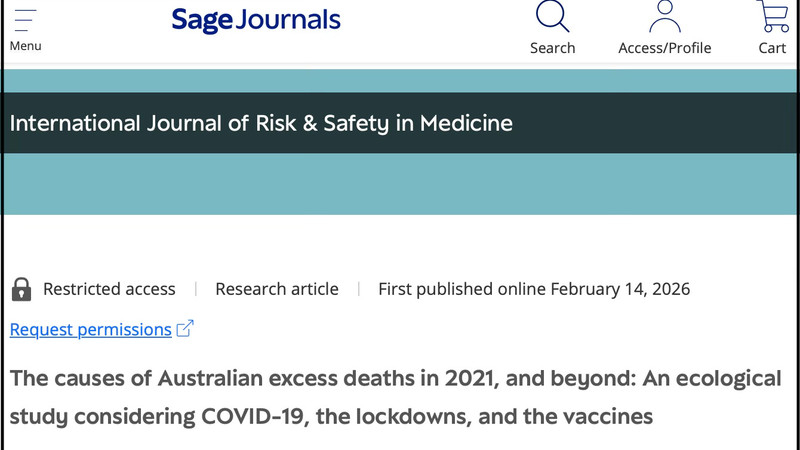
Task: Click the "Restricted access" text
Action: 109,289
